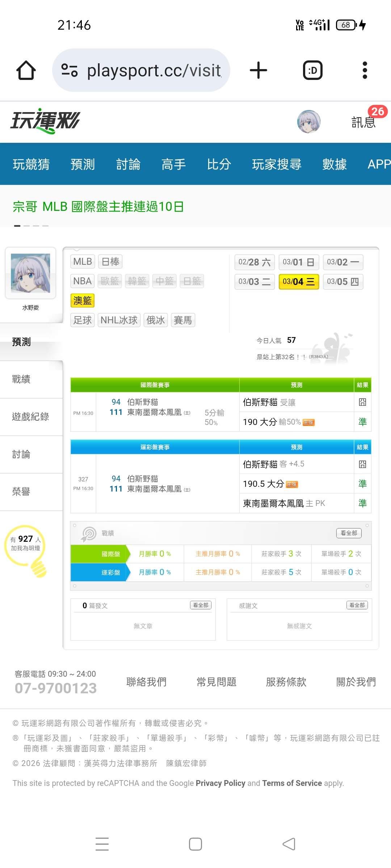This screenshot has width=391, height=868.
Task: Click 伯斯野貓 受讓 prediction text
Action: 269,402
